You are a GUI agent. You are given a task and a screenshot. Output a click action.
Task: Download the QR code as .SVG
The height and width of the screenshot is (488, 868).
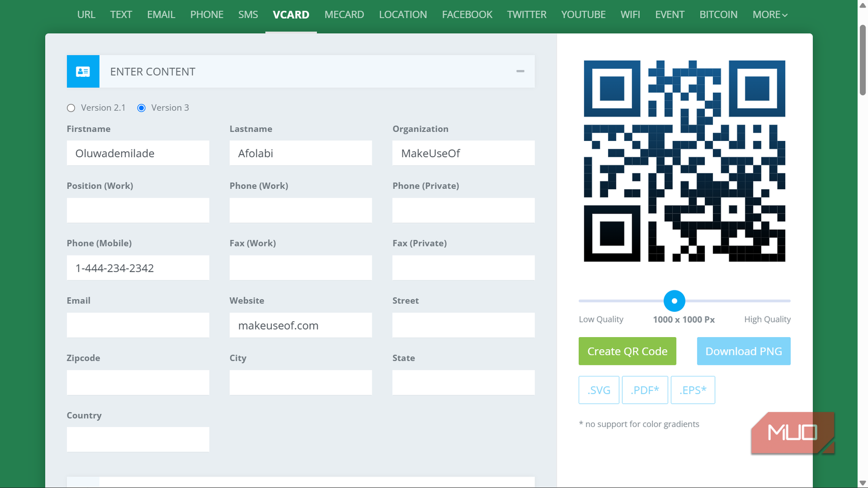599,390
